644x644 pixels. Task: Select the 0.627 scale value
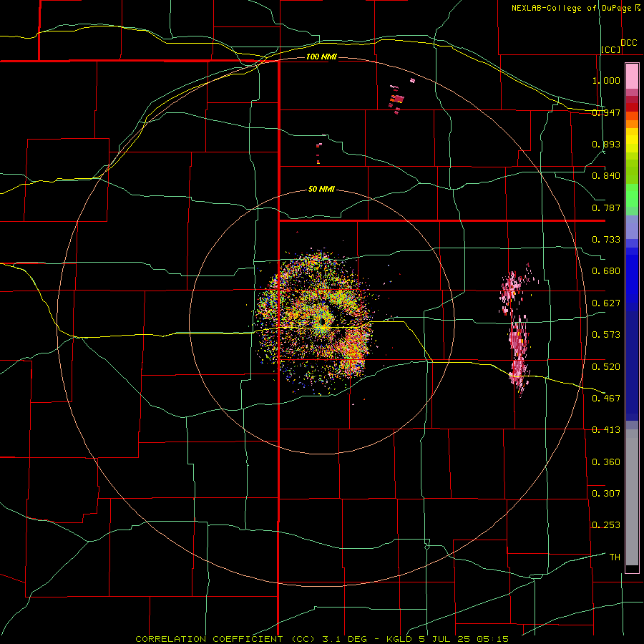point(606,303)
